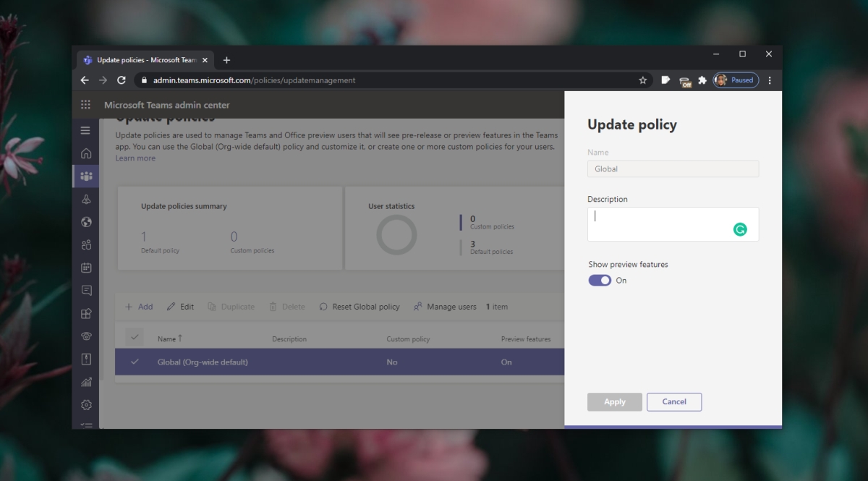Viewport: 868px width, 481px height.
Task: Click Reset Global policy
Action: (359, 307)
